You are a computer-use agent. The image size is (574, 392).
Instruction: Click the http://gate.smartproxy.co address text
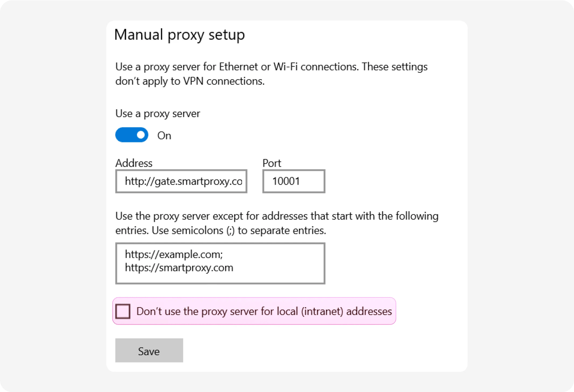click(183, 181)
